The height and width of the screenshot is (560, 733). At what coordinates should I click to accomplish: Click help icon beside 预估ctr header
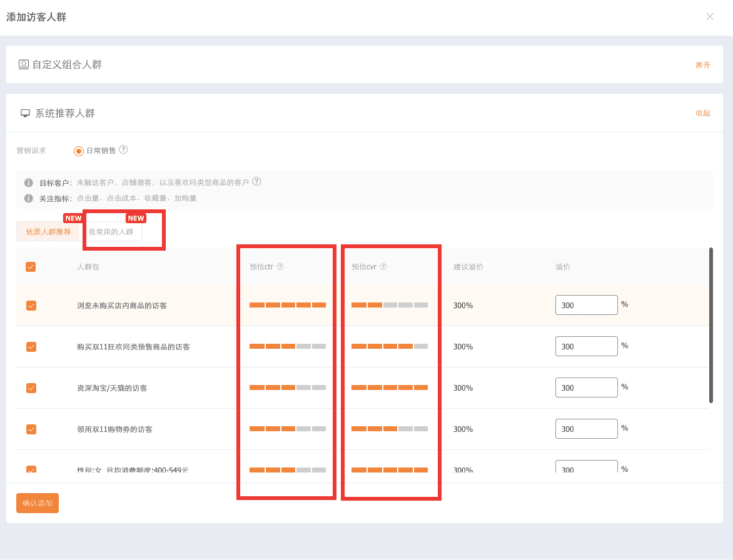click(x=280, y=267)
